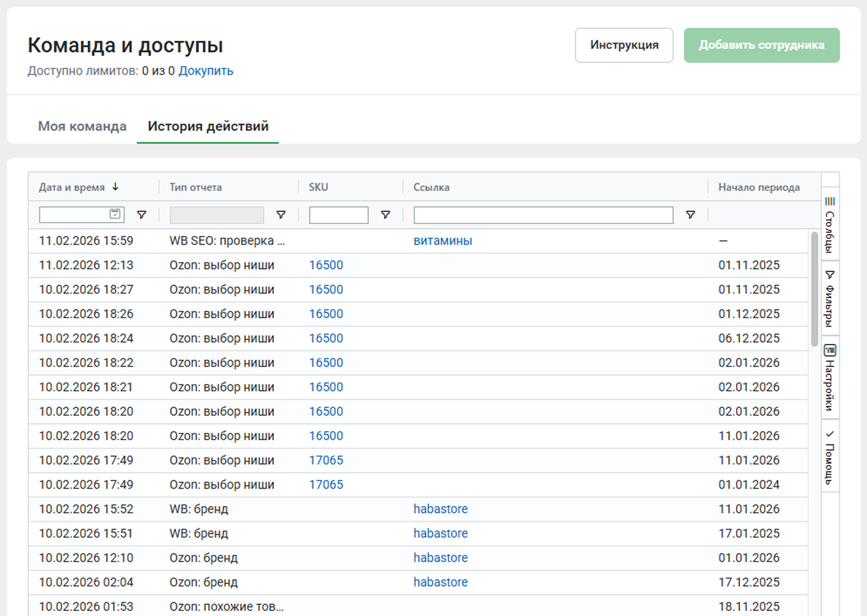This screenshot has width=867, height=616.
Task: Open Столбцы side panel
Action: (x=830, y=225)
